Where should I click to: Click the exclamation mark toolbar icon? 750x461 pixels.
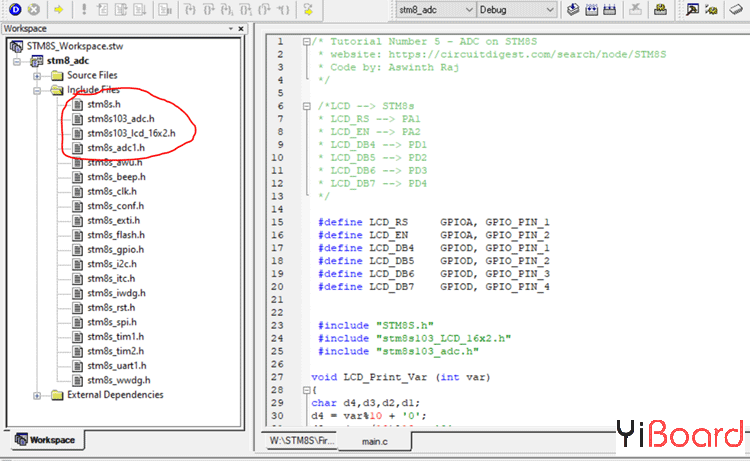(84, 9)
